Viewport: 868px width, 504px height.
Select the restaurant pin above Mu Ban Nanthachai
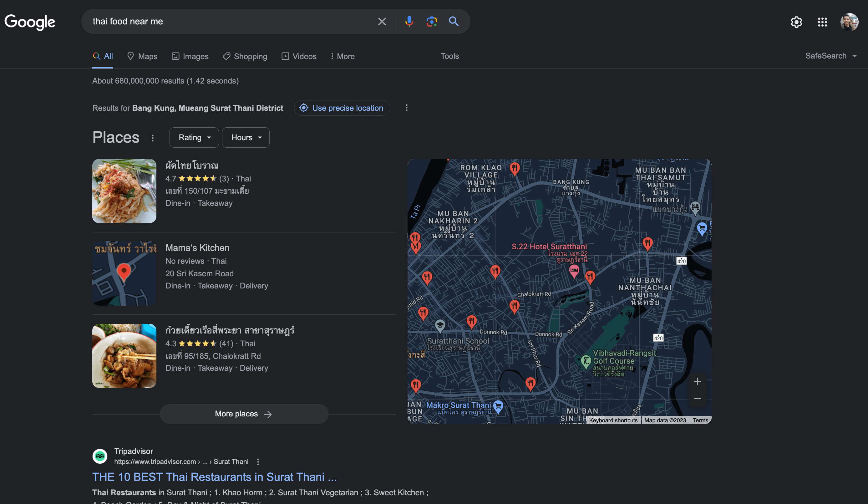(x=647, y=244)
